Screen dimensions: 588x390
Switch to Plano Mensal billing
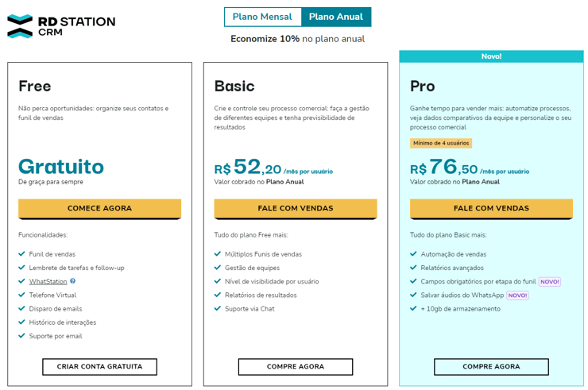tap(262, 17)
